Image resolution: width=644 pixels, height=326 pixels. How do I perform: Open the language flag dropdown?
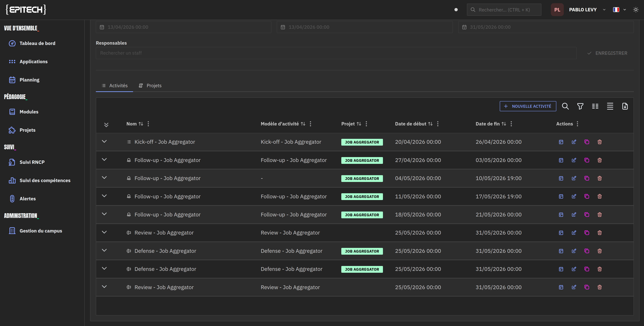click(x=619, y=10)
